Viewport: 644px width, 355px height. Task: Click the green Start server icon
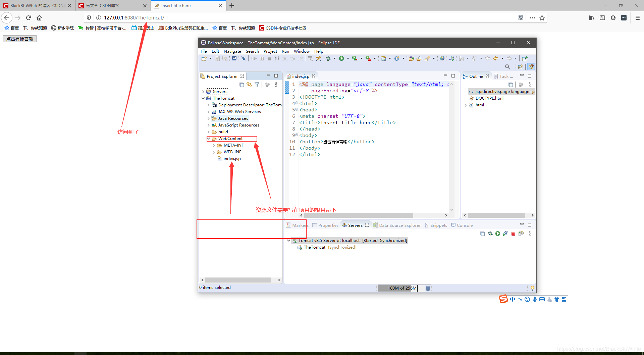click(498, 234)
